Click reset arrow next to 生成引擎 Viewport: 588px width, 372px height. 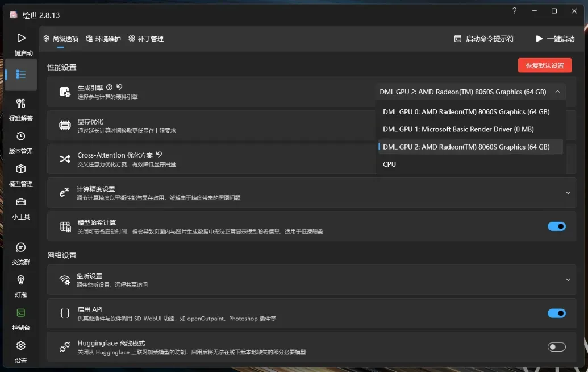[x=119, y=88]
